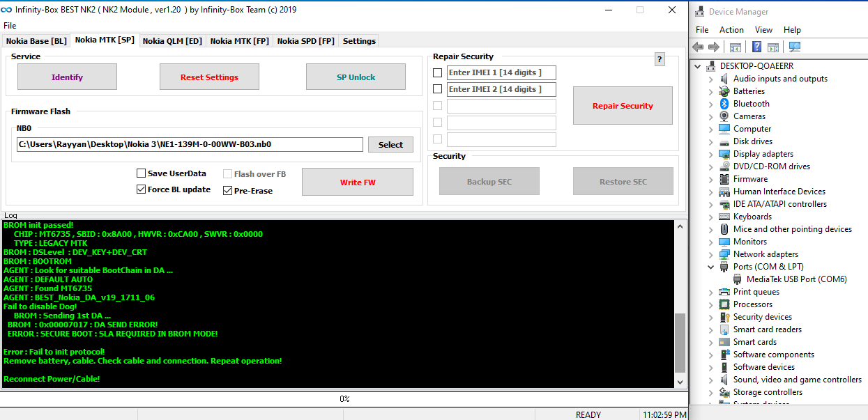Click Device Manager help toolbar icon
Screen dimensions: 868x420
tap(756, 47)
